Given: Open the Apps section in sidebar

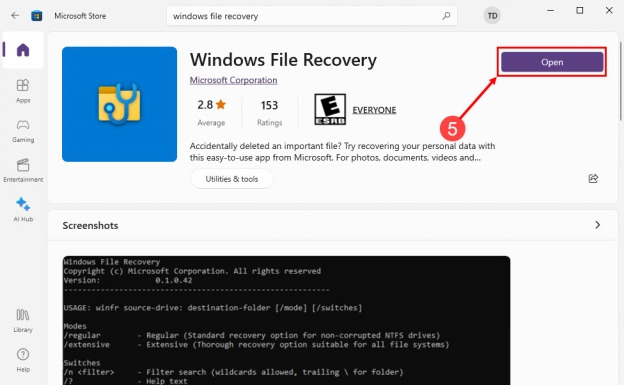Looking at the screenshot, I should point(23,91).
